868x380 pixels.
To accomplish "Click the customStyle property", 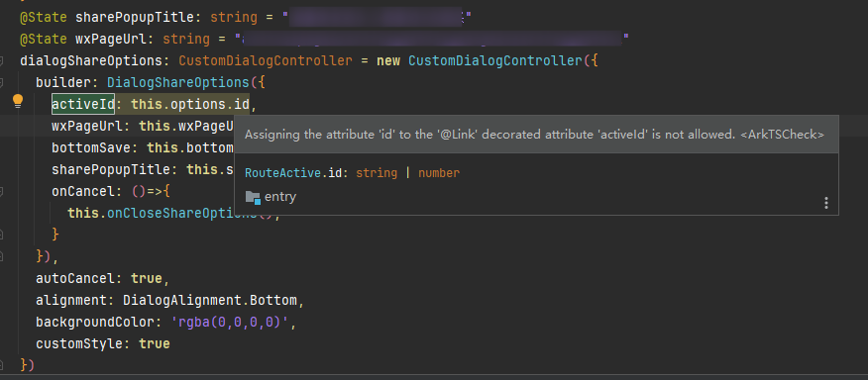I will [x=78, y=343].
